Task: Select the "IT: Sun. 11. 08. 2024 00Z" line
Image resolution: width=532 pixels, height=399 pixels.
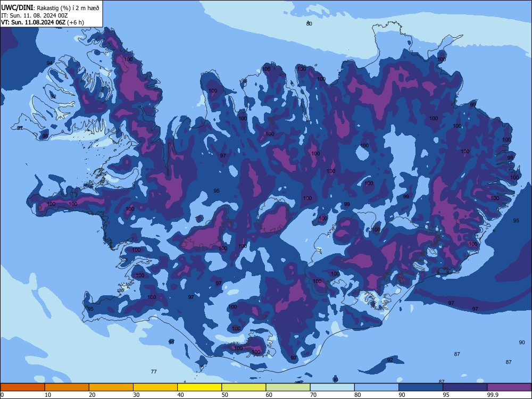Action: (34, 15)
